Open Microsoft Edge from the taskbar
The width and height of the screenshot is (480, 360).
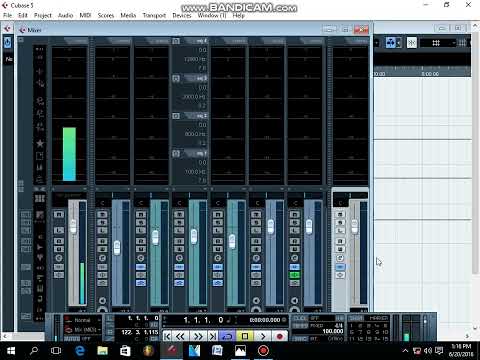[80, 351]
